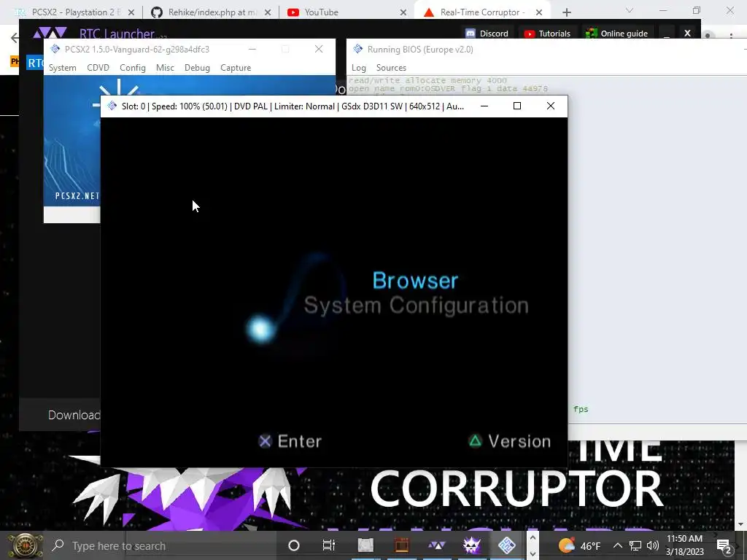The height and width of the screenshot is (560, 747).
Task: Close the RTC Launcher window
Action: coord(687,34)
